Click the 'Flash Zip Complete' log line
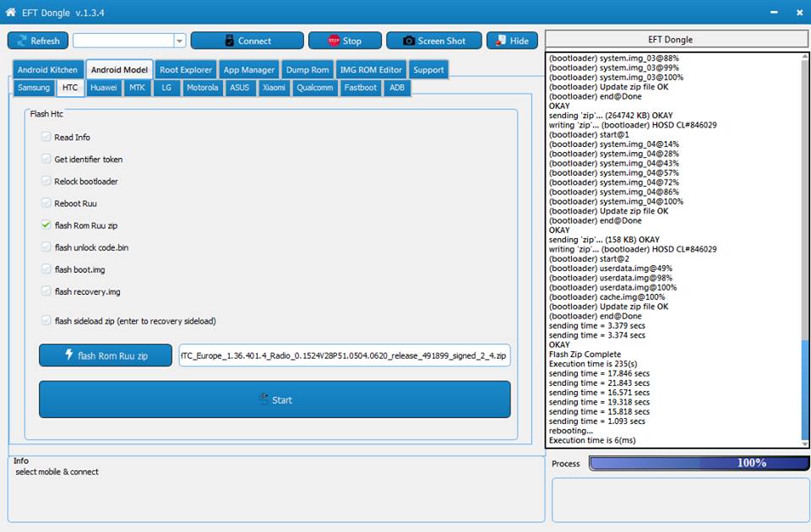This screenshot has height=532, width=811. click(x=585, y=354)
